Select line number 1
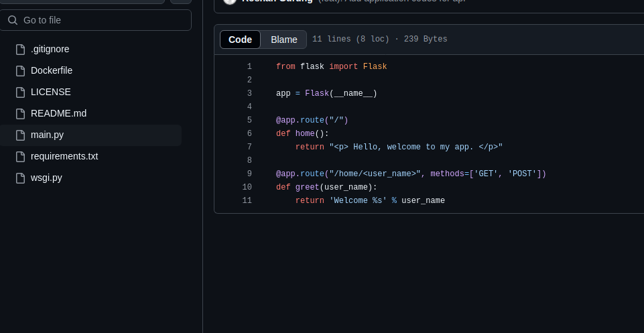 (249, 66)
